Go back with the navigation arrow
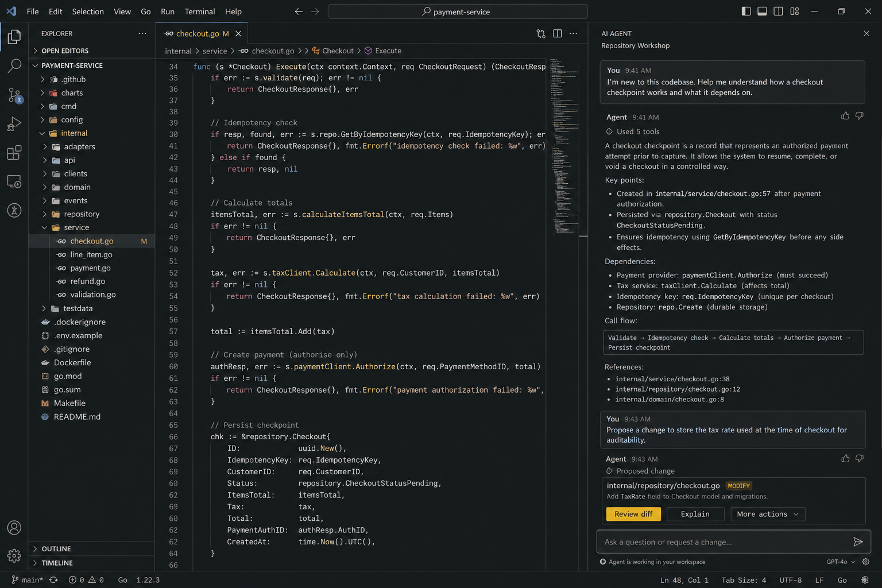This screenshot has height=588, width=882. 299,11
